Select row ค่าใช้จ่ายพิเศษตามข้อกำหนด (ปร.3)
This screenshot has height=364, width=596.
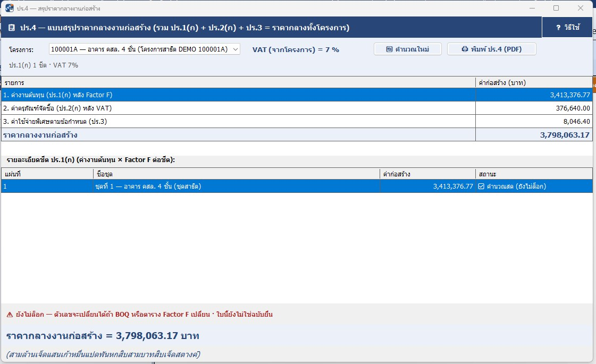297,122
